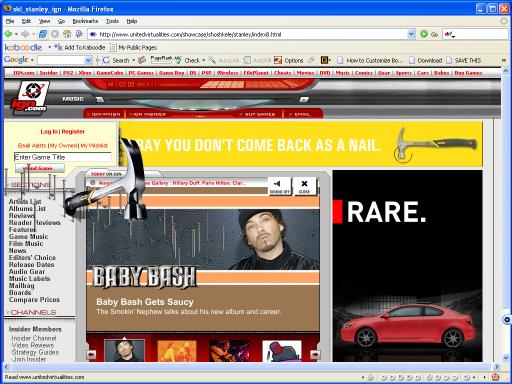Click the Register link

tap(73, 131)
